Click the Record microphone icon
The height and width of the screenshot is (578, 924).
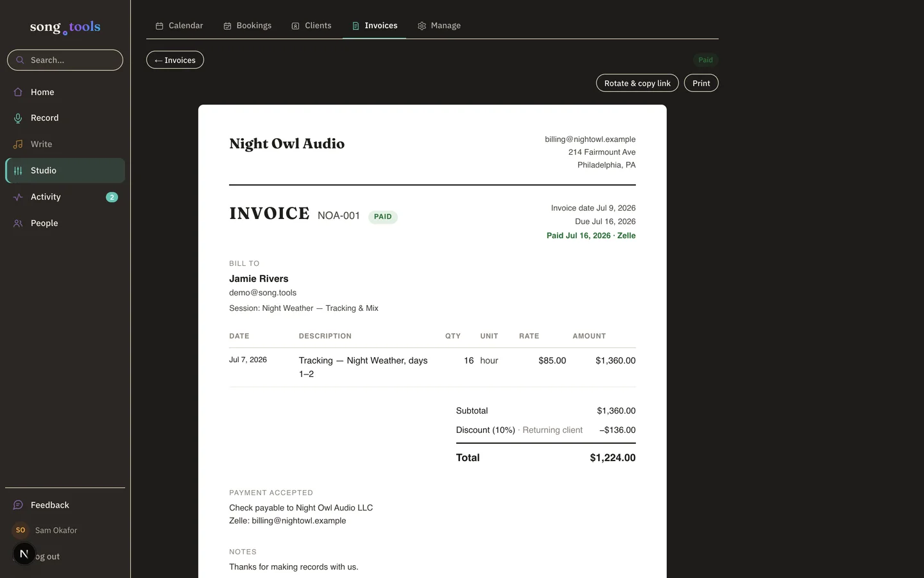point(18,118)
